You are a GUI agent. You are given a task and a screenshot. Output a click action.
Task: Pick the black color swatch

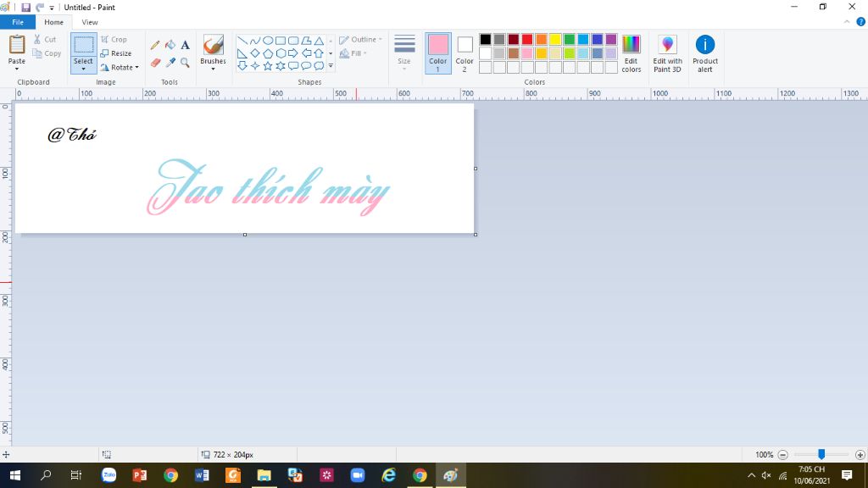click(486, 39)
